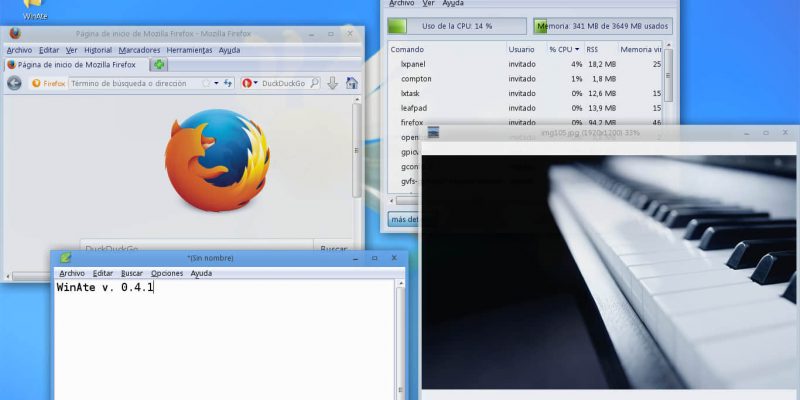Click the DuckDuckGo search engine icon

click(247, 83)
